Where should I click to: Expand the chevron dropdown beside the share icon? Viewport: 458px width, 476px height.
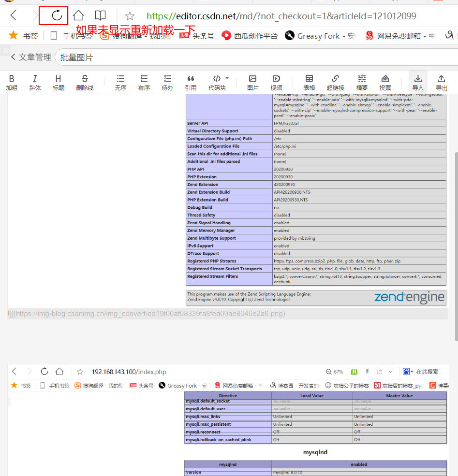point(391,372)
